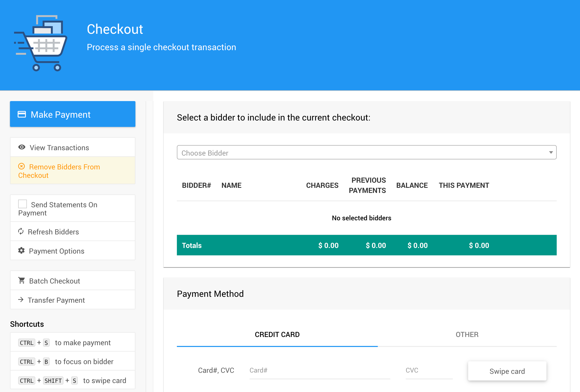Screen dimensions: 580x392
Task: Click the credit card icon on Make Payment
Action: (22, 114)
